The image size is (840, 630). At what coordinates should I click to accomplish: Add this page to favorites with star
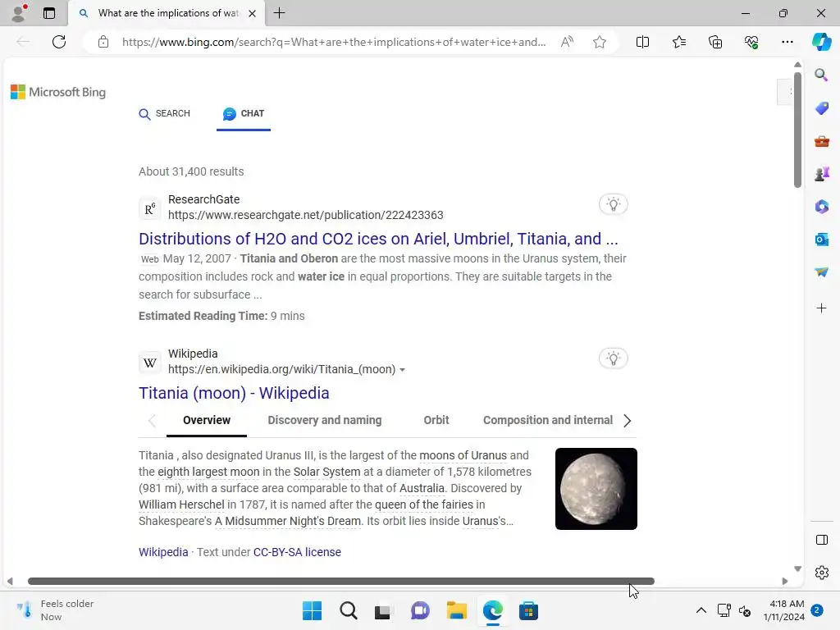[600, 42]
